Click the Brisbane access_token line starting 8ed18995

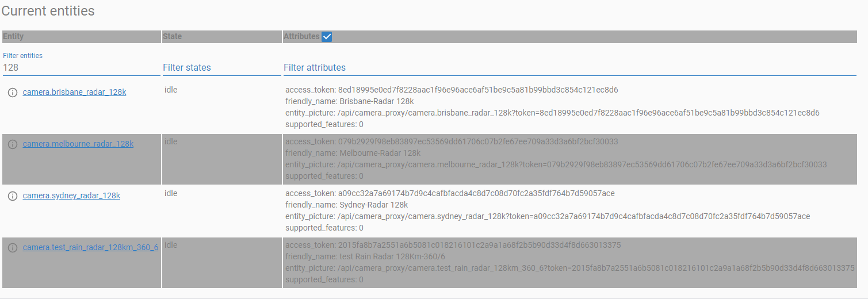[452, 90]
